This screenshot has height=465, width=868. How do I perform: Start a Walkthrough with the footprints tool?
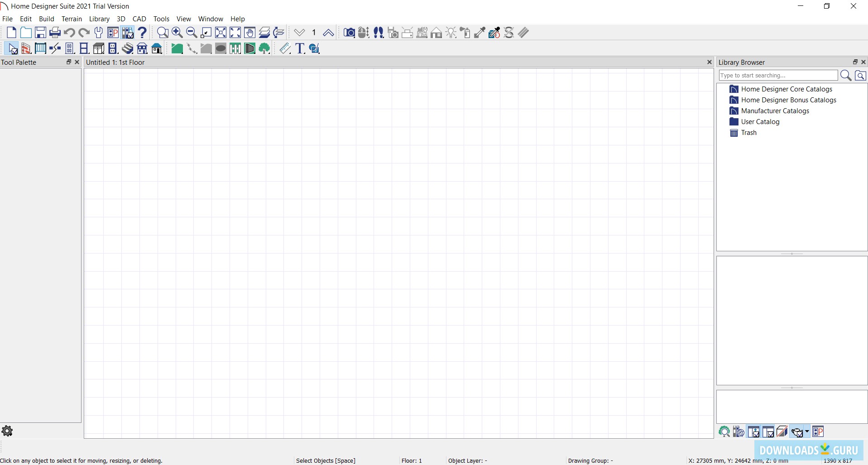pyautogui.click(x=379, y=32)
